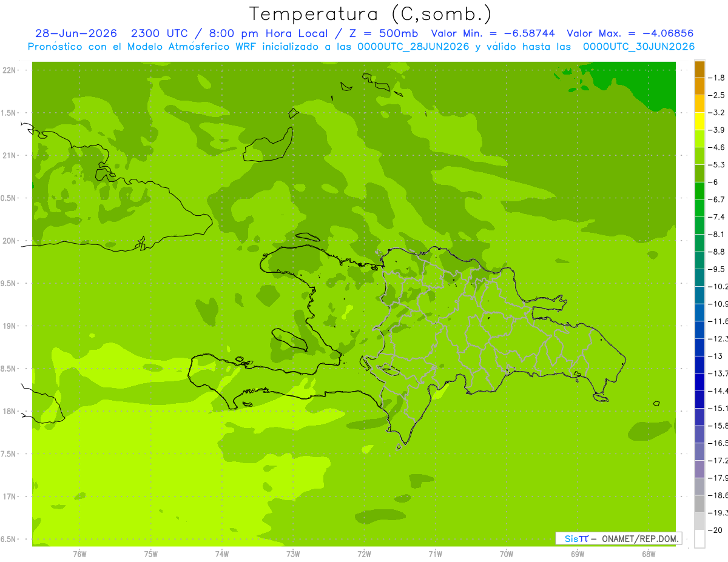Click the '0000UTC_28JUN2026' initialization timestamp
This screenshot has height=562, width=728.
[413, 47]
